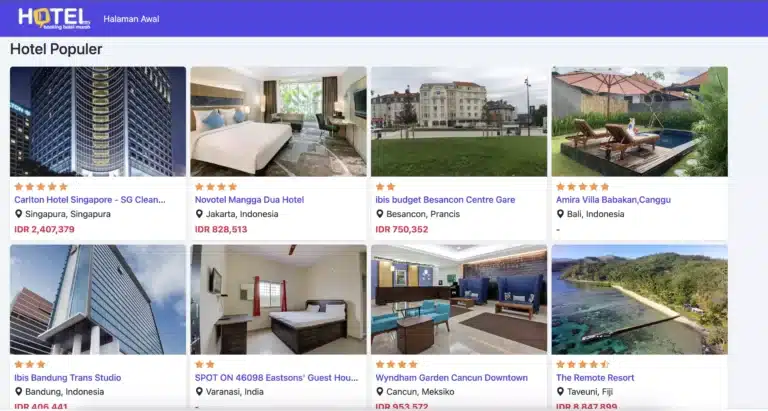Click location pin icon beside Besancon, Prancis
Viewport: 768px width, 411px height.
380,214
